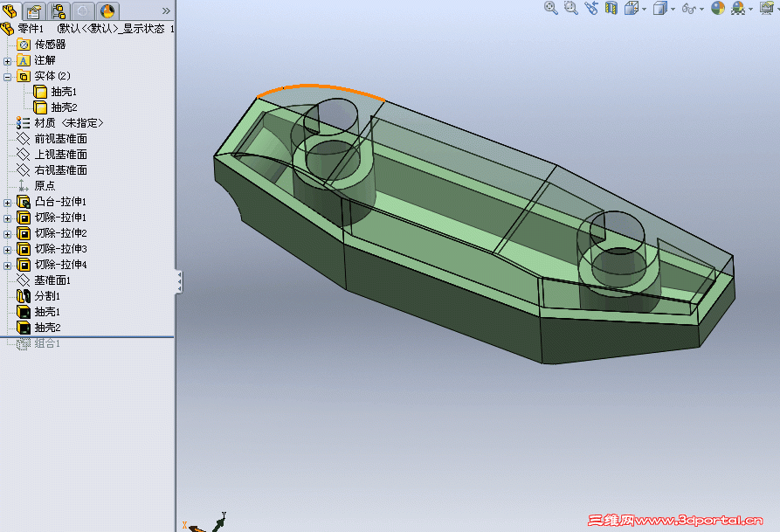Click the panel collapse handle

click(x=179, y=282)
